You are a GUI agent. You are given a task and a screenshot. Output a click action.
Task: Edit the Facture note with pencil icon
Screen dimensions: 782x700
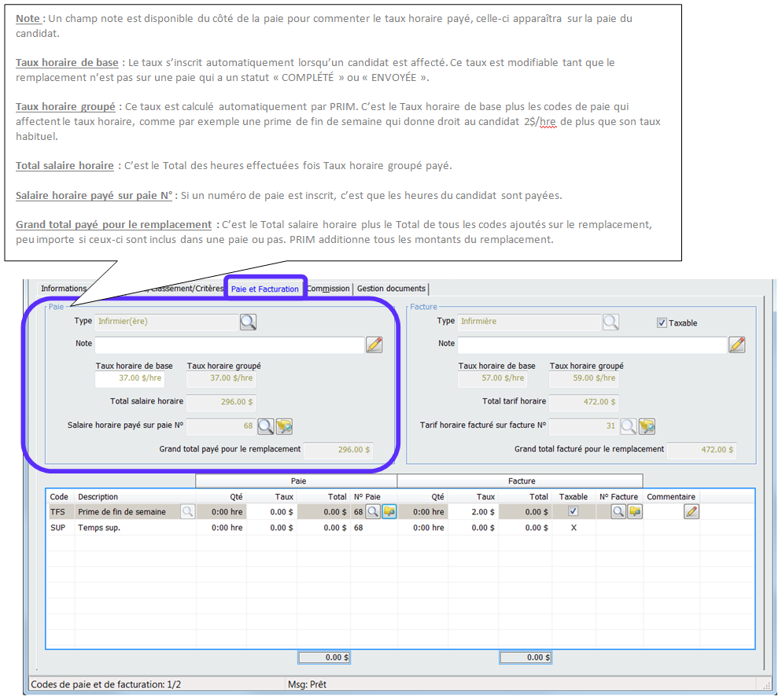click(736, 344)
